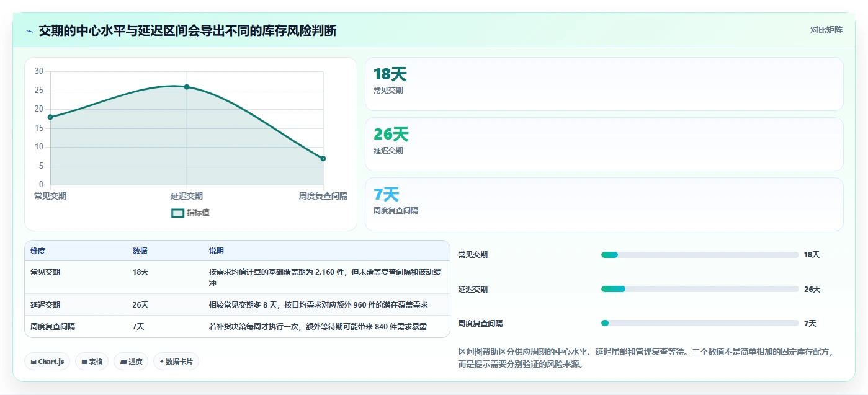
Task: Select the 周度复查间隔 cell in the table
Action: point(53,327)
